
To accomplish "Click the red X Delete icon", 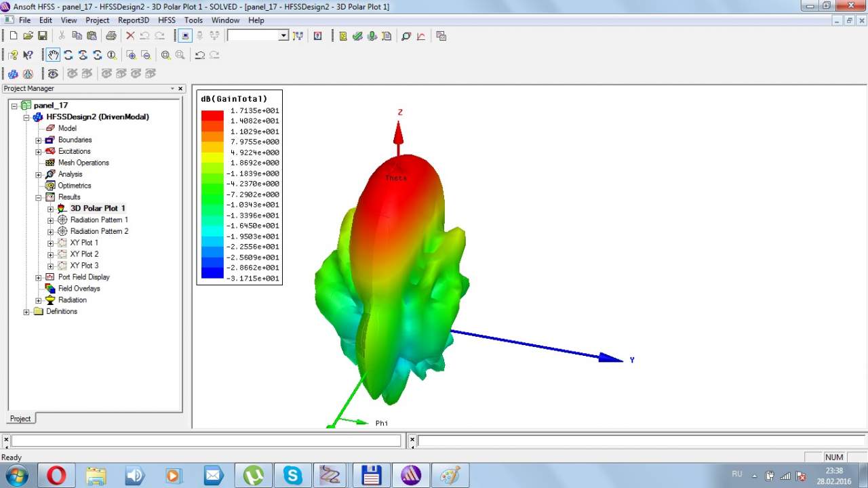I will [x=130, y=36].
